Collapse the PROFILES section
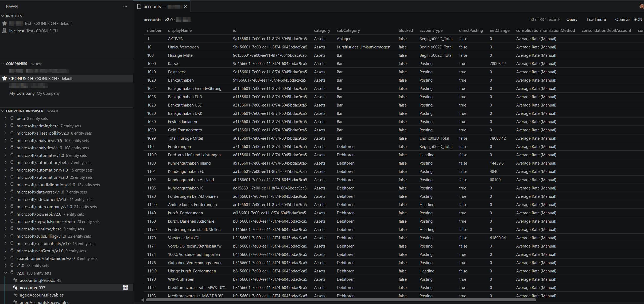The height and width of the screenshot is (304, 644). tap(3, 16)
